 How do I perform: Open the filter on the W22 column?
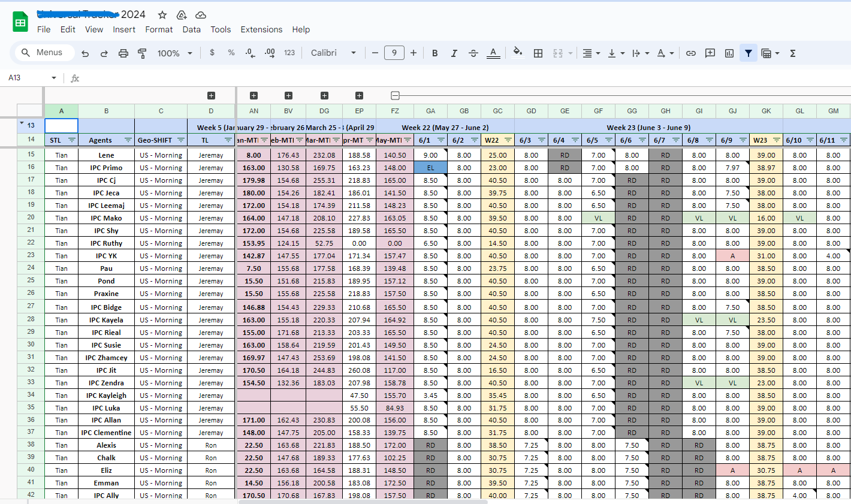point(508,140)
